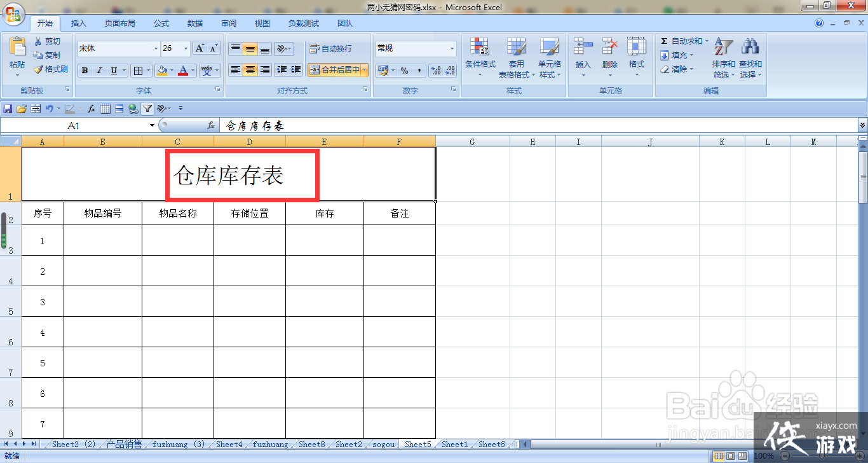Open the fill color dropdown arrow
Image resolution: width=868 pixels, height=463 pixels.
click(172, 71)
